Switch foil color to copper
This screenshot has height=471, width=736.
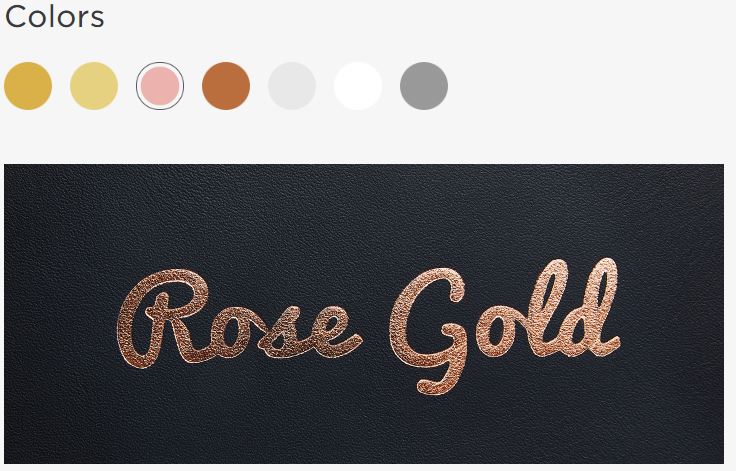point(226,86)
